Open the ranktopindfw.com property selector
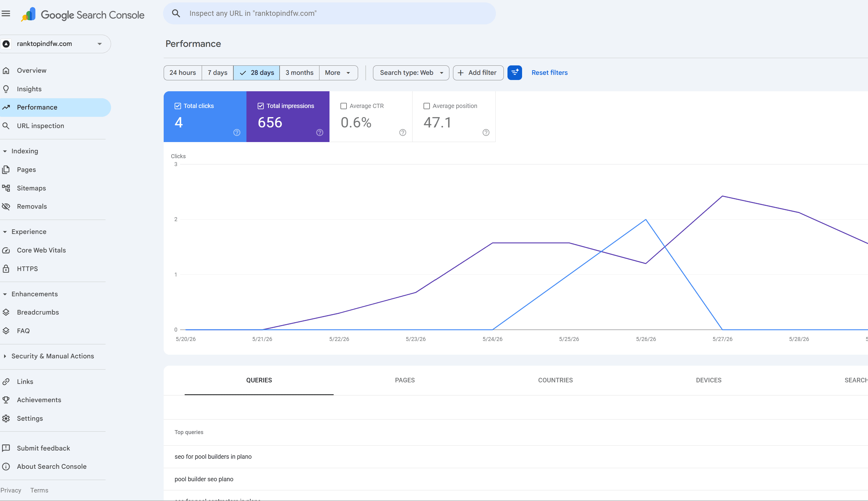 [55, 44]
